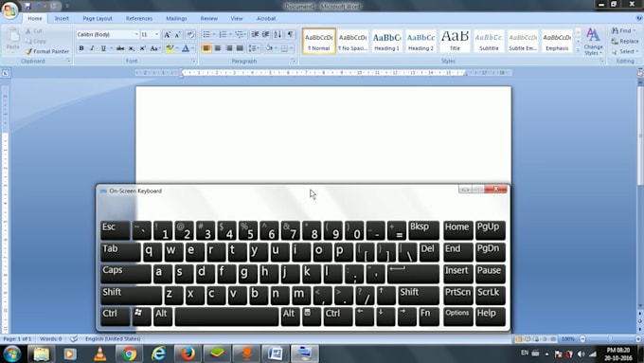Viewport: 644px width, 363px height.
Task: Toggle strikethrough formatting
Action: [x=120, y=48]
